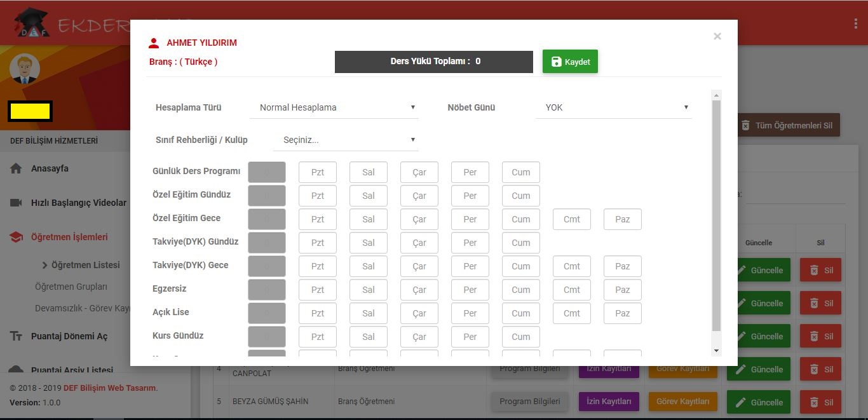The height and width of the screenshot is (420, 868).
Task: Click the Hızlı Başlangıç Videolar camera icon
Action: (17, 203)
